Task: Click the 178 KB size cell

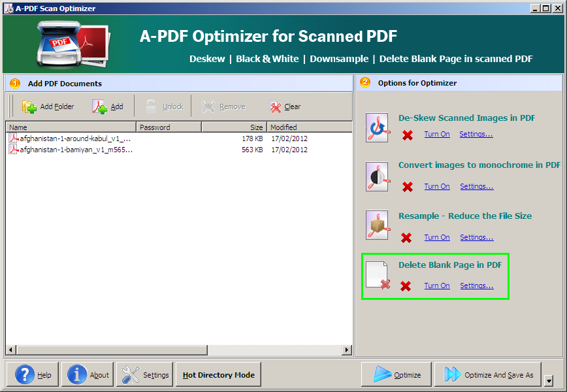Action: [252, 139]
